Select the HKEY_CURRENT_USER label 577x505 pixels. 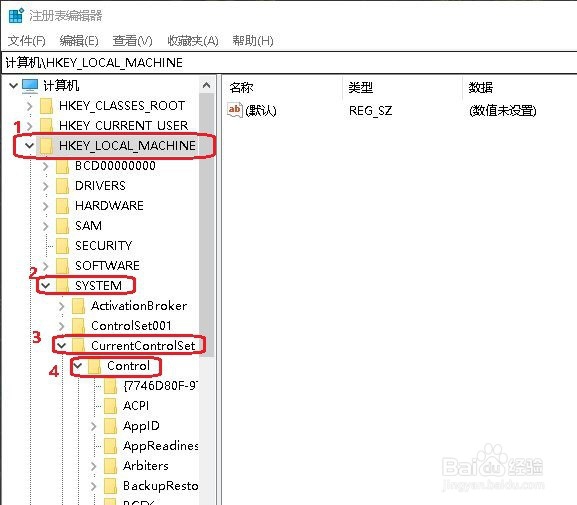point(124,126)
